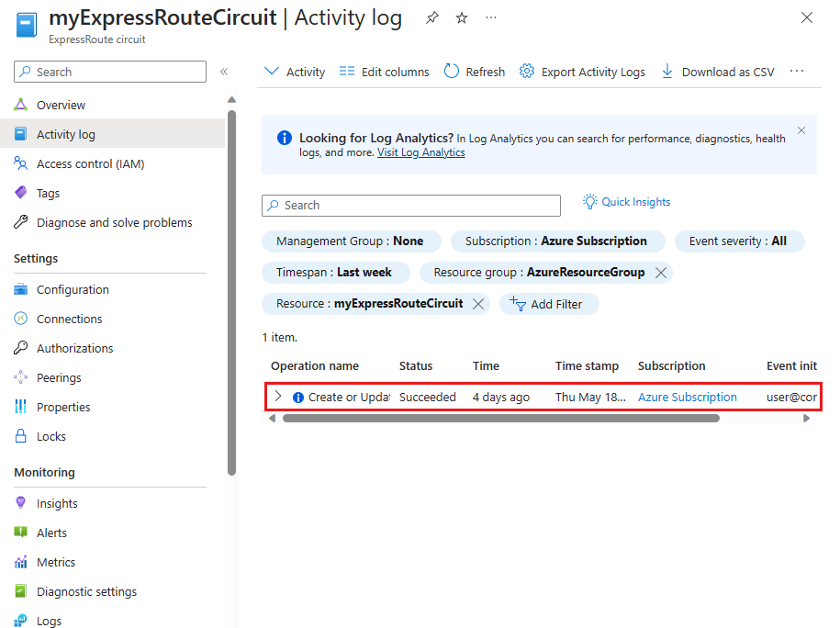Expand the Activity dropdown chevron

coord(271,72)
